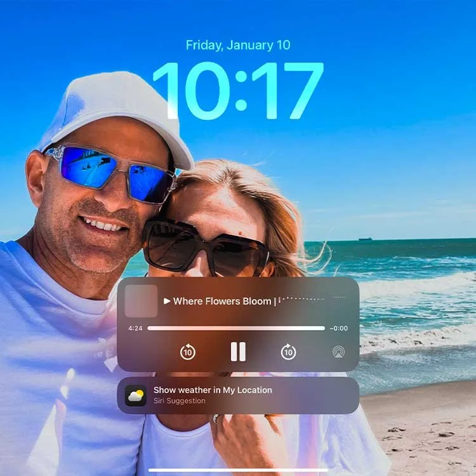This screenshot has width=476, height=476.
Task: Open AirPlay output options
Action: coord(338,352)
